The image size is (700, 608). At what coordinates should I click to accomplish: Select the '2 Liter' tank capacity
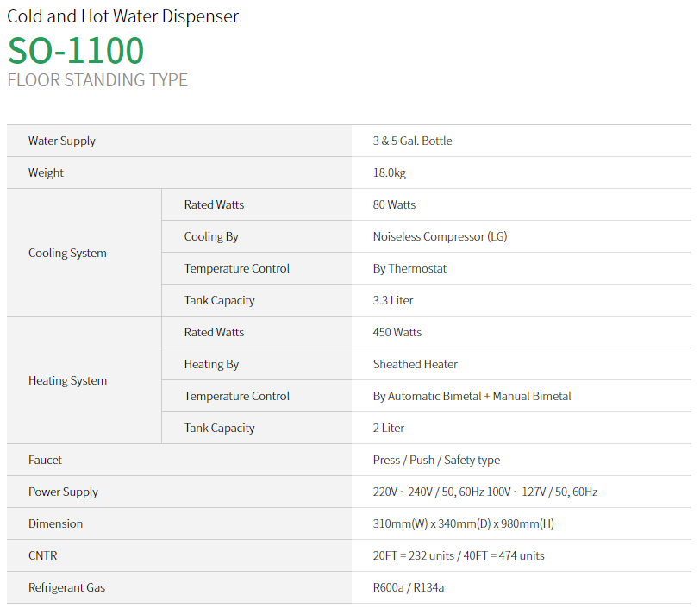(x=389, y=428)
